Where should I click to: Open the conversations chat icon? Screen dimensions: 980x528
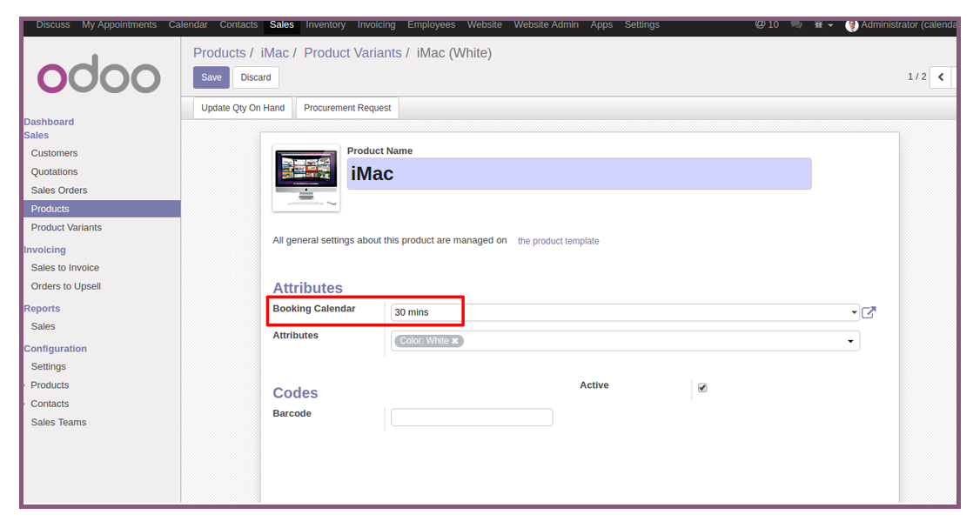coord(796,24)
